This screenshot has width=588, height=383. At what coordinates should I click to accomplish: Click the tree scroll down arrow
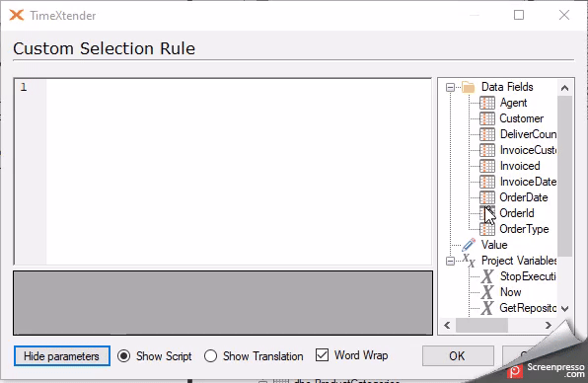point(564,309)
